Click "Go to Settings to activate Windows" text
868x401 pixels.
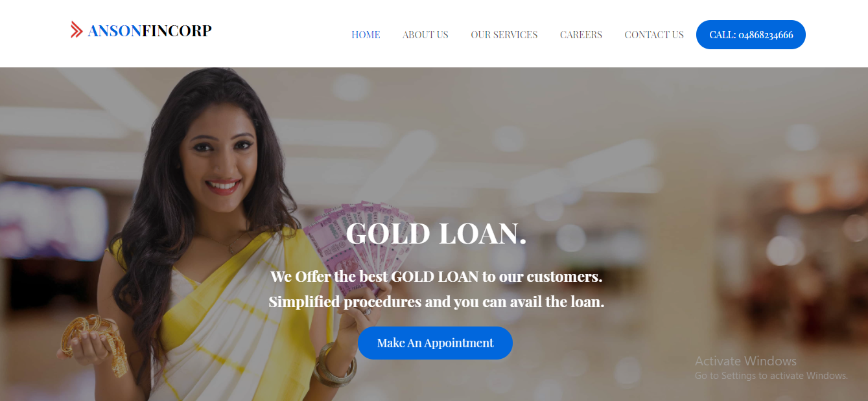pyautogui.click(x=771, y=376)
